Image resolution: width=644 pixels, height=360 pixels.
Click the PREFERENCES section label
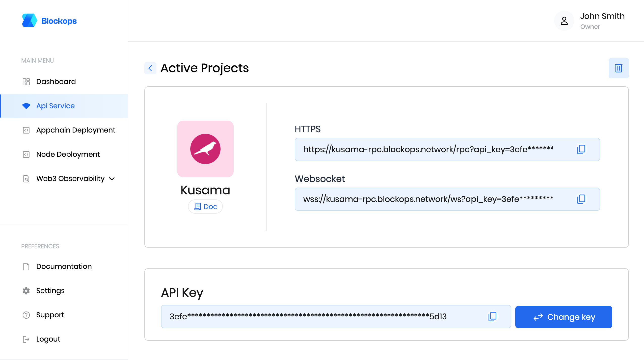click(40, 246)
